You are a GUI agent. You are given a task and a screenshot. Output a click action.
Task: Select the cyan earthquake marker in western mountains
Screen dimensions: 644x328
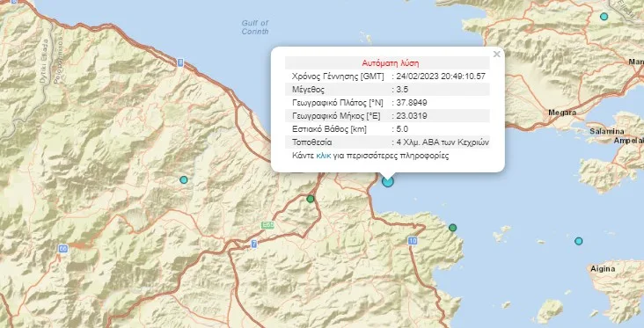pyautogui.click(x=184, y=179)
